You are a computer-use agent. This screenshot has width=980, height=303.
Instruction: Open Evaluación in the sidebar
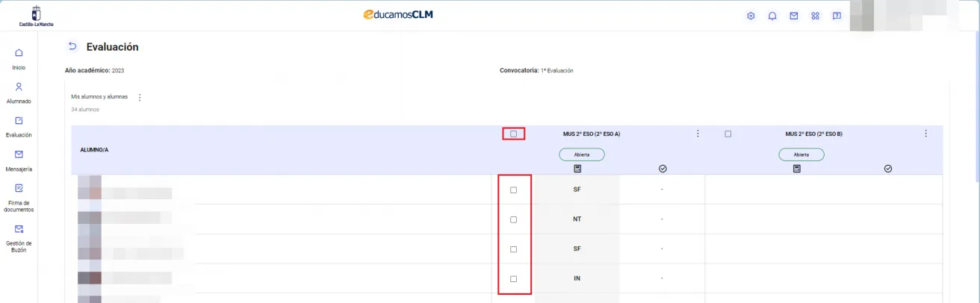coord(19,127)
